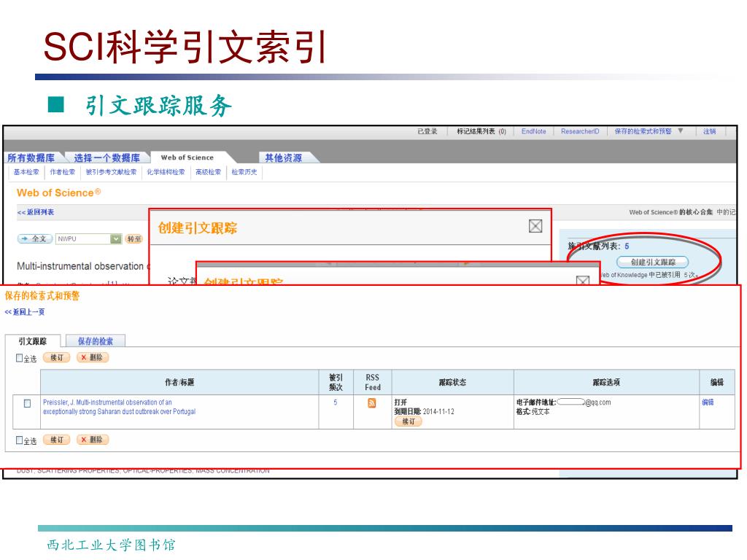747x560 pixels.
Task: Tick the 全选 checkbox above the table
Action: click(x=20, y=357)
